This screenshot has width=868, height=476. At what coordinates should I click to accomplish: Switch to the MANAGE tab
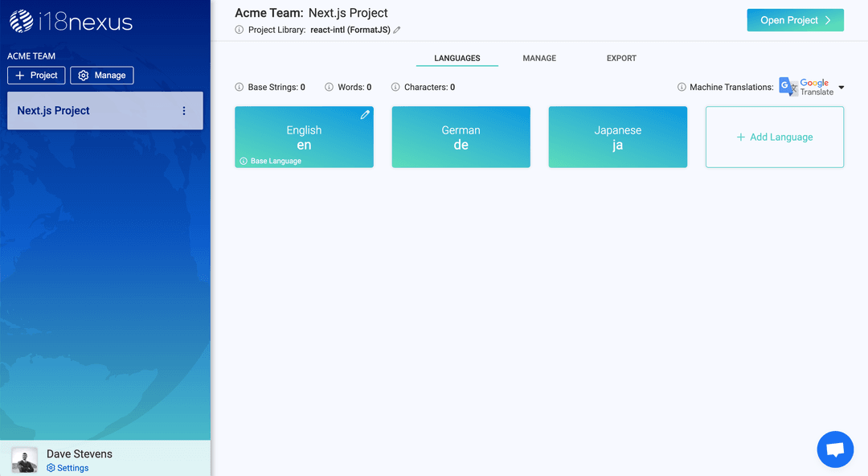pyautogui.click(x=539, y=58)
